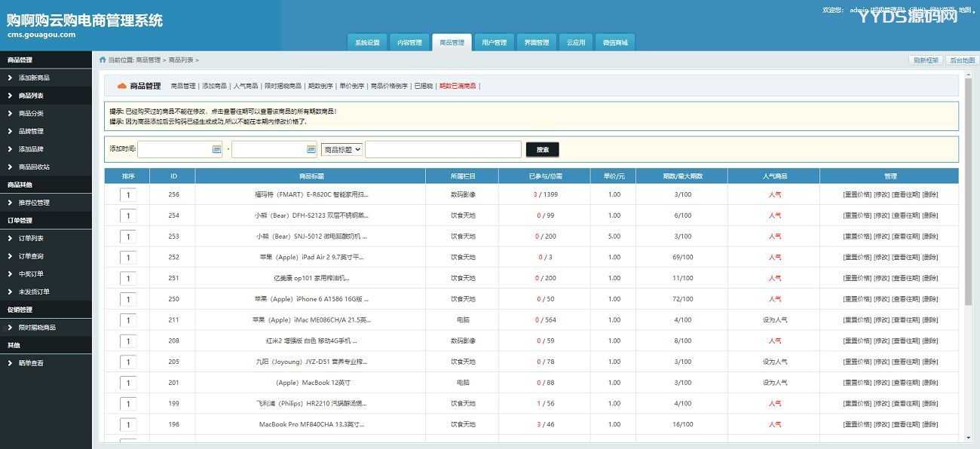Enable 设为人气 for product ID 205
Screen dimensions: 980x449
pyautogui.click(x=774, y=362)
